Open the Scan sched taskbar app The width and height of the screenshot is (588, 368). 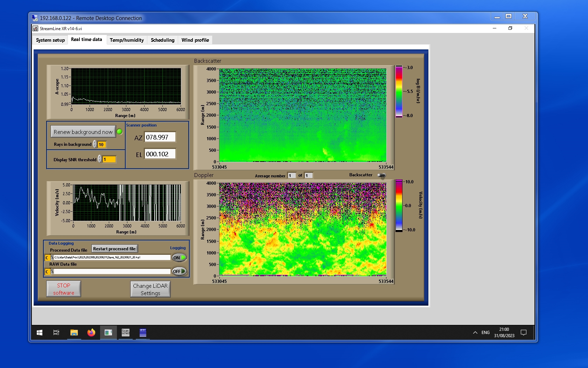point(125,332)
